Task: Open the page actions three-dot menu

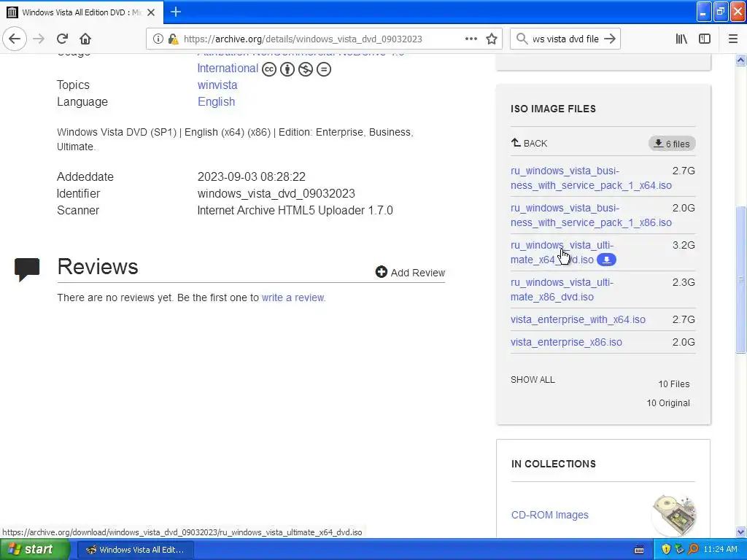Action: click(471, 39)
